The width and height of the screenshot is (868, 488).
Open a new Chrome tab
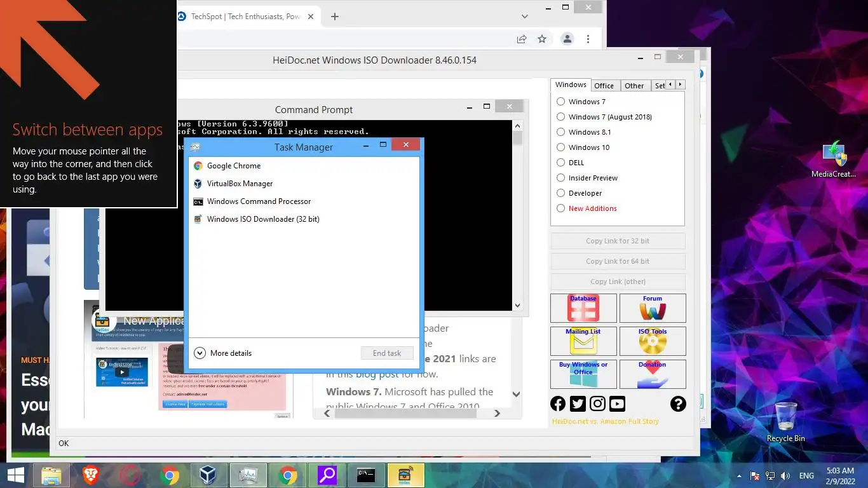[x=335, y=17]
